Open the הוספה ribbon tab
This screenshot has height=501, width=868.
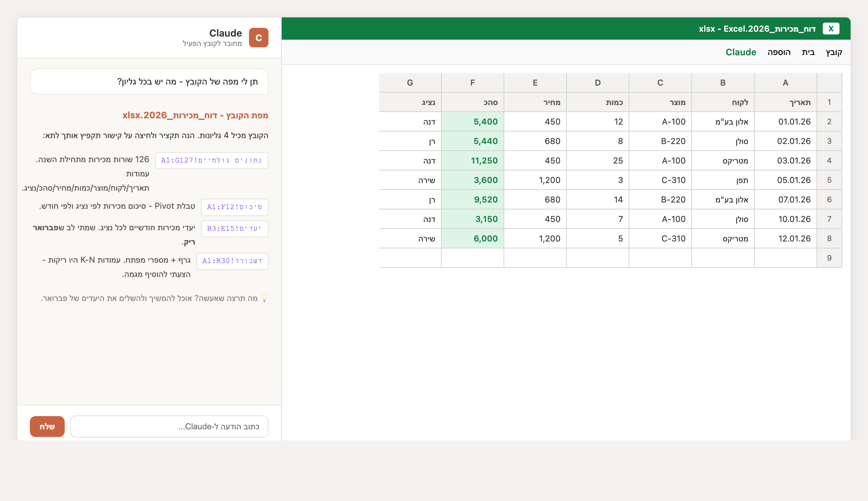(779, 52)
